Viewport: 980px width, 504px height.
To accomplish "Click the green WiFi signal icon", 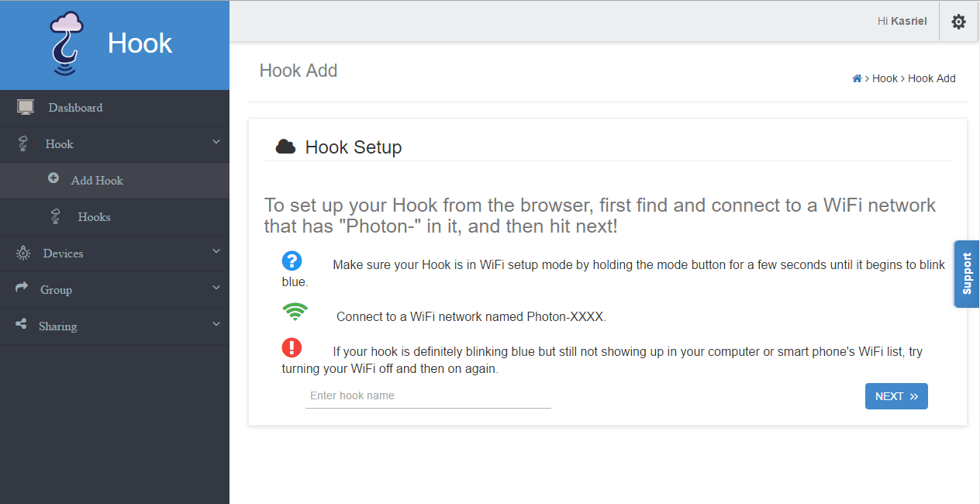I will [295, 312].
